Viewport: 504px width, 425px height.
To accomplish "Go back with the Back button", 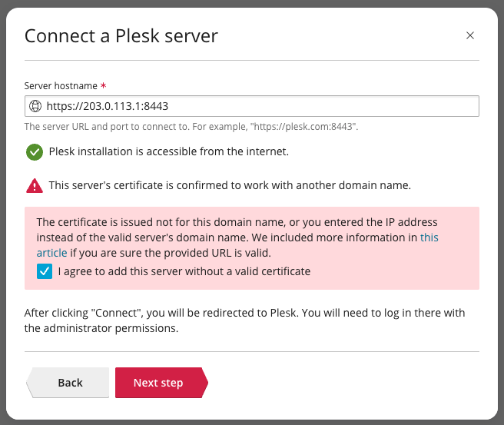I will point(68,383).
